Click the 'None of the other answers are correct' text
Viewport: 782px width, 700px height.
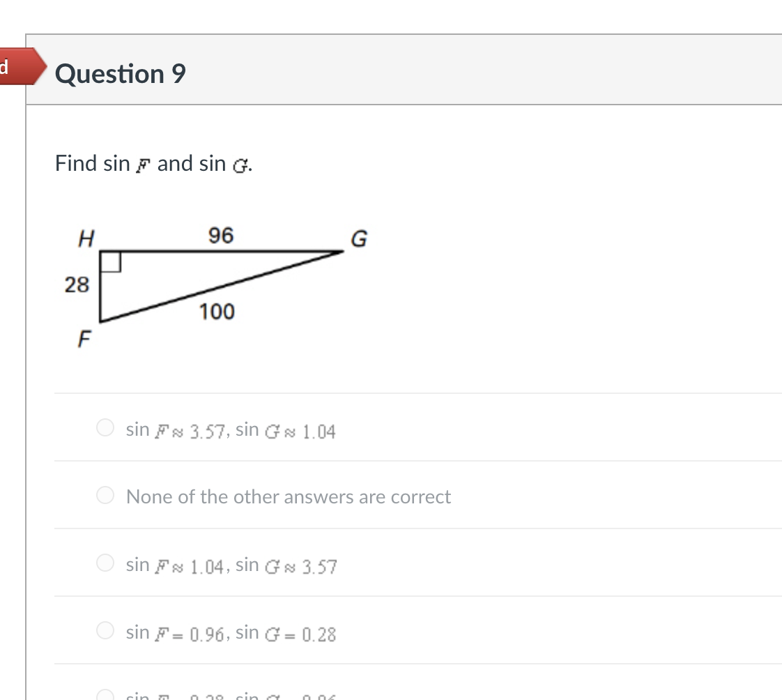point(289,496)
